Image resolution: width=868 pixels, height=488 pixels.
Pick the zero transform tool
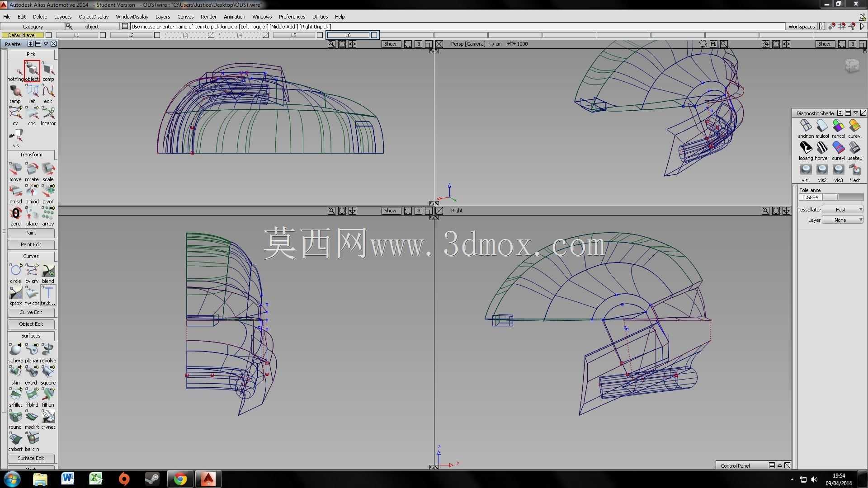point(15,216)
